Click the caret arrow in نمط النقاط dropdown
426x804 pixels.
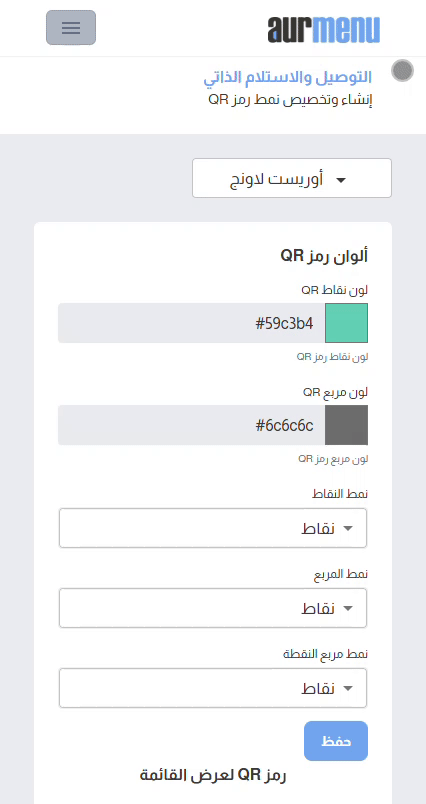[x=348, y=529]
